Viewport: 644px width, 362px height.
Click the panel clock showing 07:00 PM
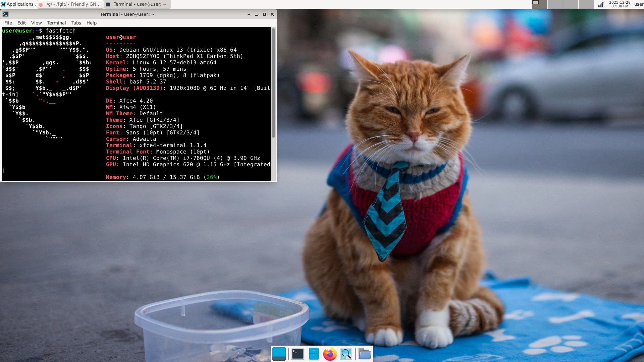pos(620,4)
